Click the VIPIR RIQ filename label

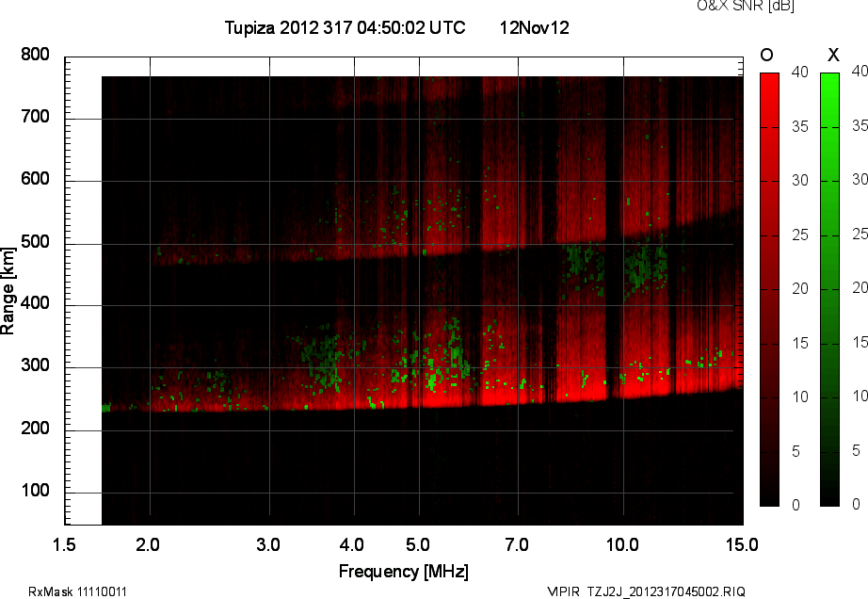(646, 591)
